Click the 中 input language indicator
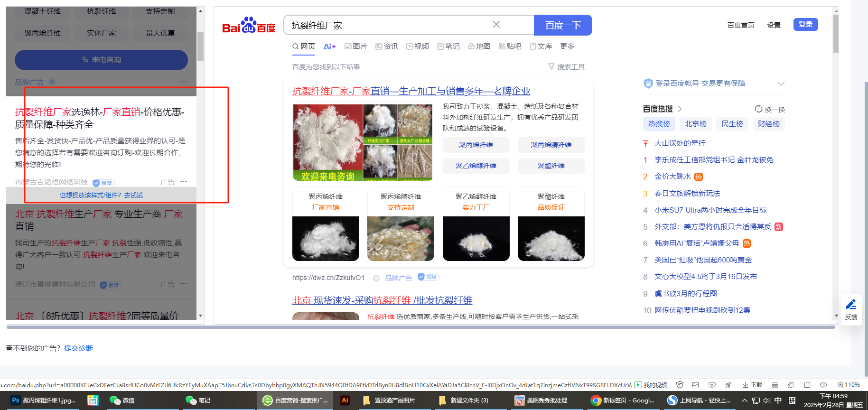The image size is (868, 410). pos(778,401)
